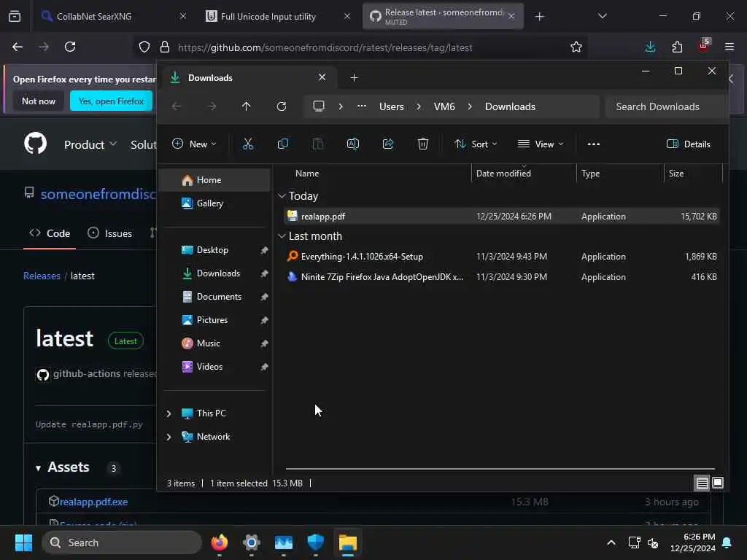747x560 pixels.
Task: Select Home in Explorer navigation pane
Action: click(x=215, y=180)
